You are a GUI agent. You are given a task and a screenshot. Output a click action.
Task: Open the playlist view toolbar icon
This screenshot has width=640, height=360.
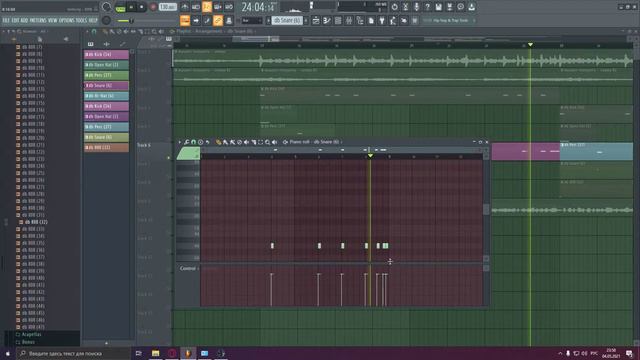point(316,20)
